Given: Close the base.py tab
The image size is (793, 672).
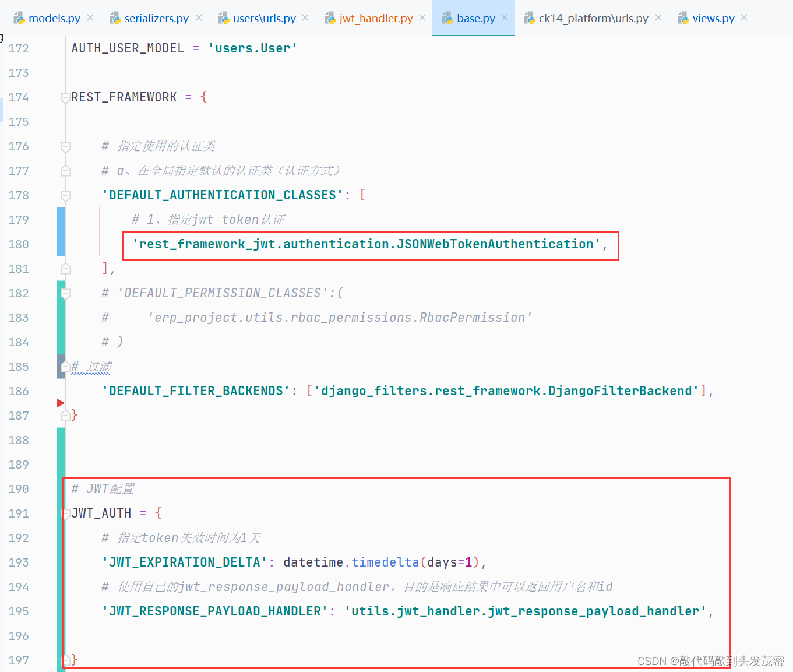Looking at the screenshot, I should click(505, 18).
